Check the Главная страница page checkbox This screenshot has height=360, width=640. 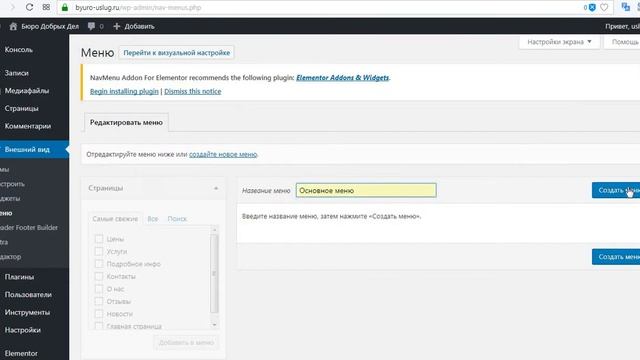click(x=99, y=326)
